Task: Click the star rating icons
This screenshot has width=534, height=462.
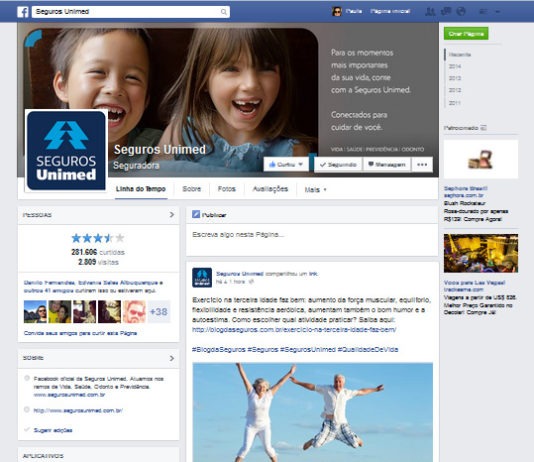Action: [98, 238]
